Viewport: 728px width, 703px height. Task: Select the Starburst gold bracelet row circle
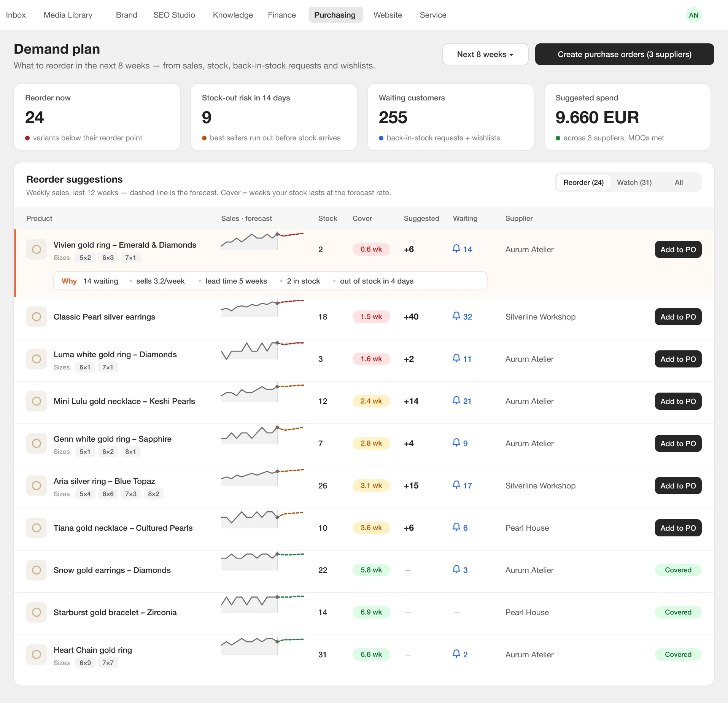[37, 612]
